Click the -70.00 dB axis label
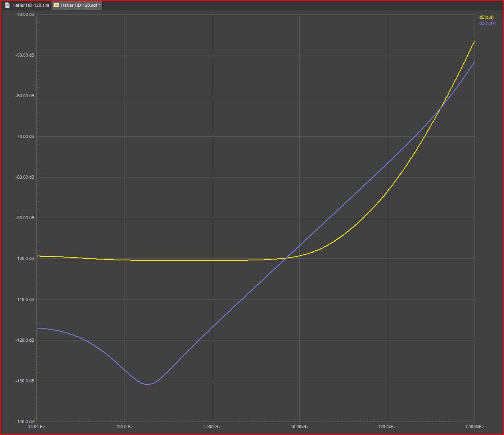This screenshot has height=435, width=504. point(25,136)
